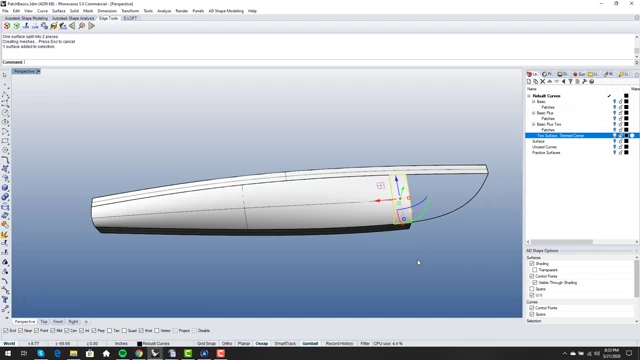Open the Surface menu

click(59, 11)
